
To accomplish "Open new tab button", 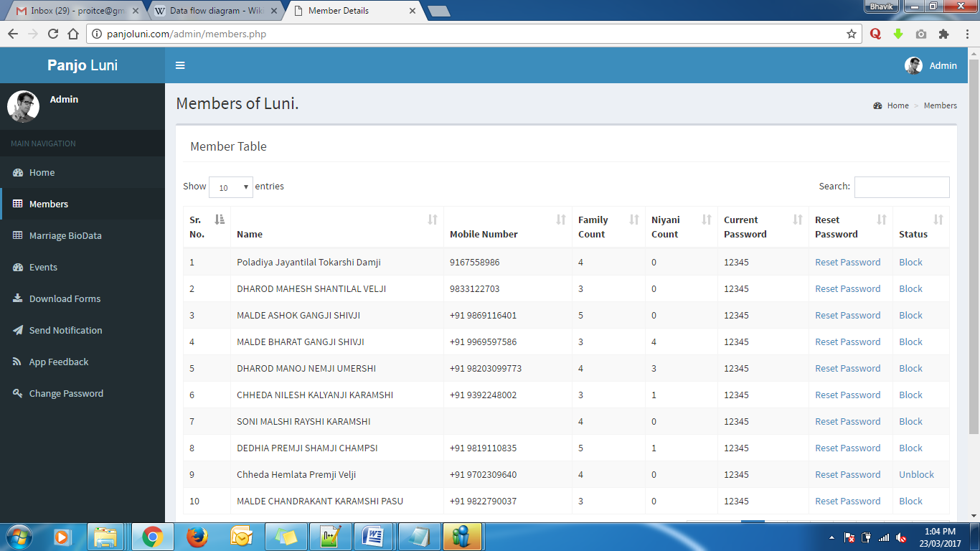I will point(438,11).
